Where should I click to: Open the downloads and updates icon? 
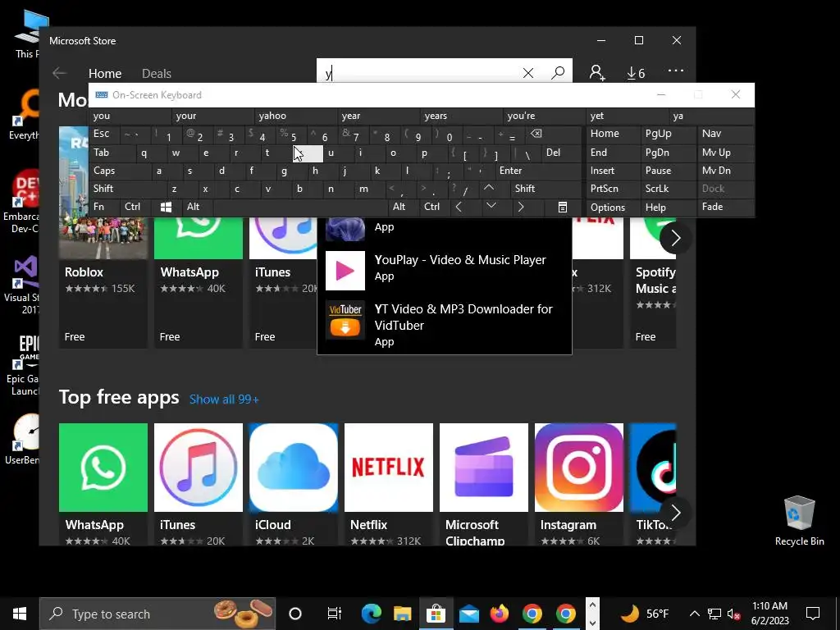point(636,72)
